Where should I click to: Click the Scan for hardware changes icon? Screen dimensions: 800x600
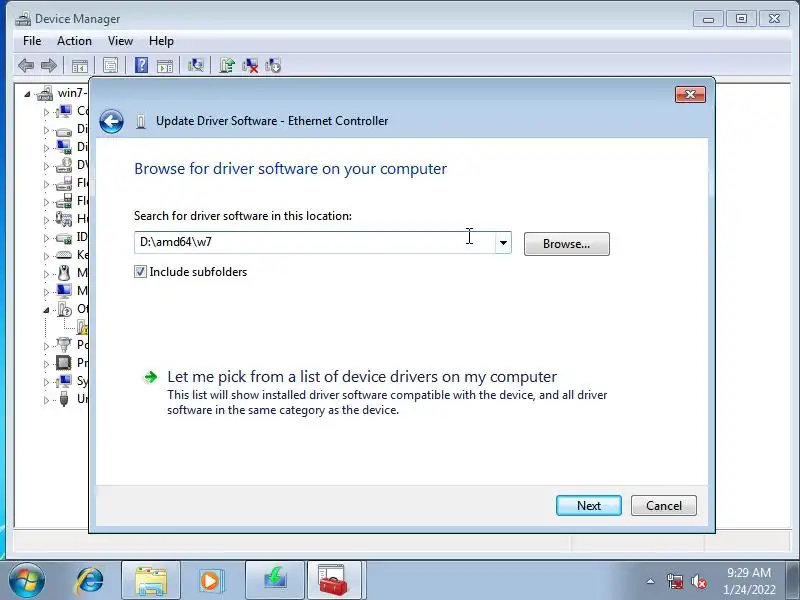pyautogui.click(x=196, y=65)
